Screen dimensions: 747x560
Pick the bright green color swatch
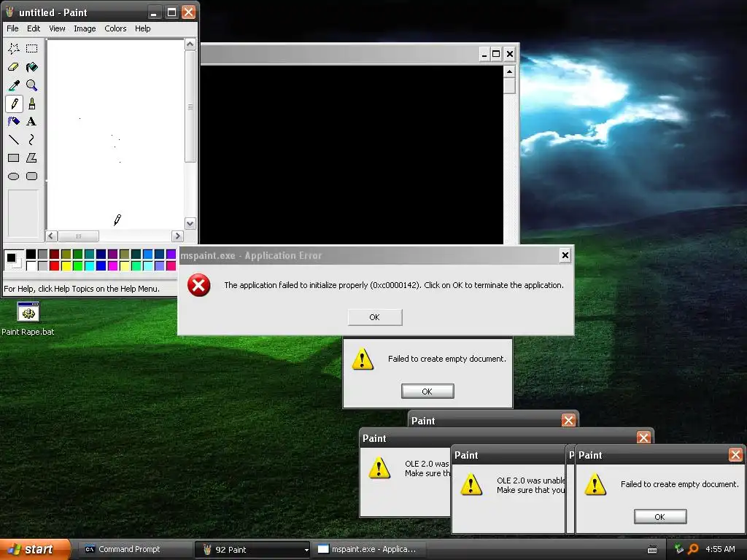77,265
